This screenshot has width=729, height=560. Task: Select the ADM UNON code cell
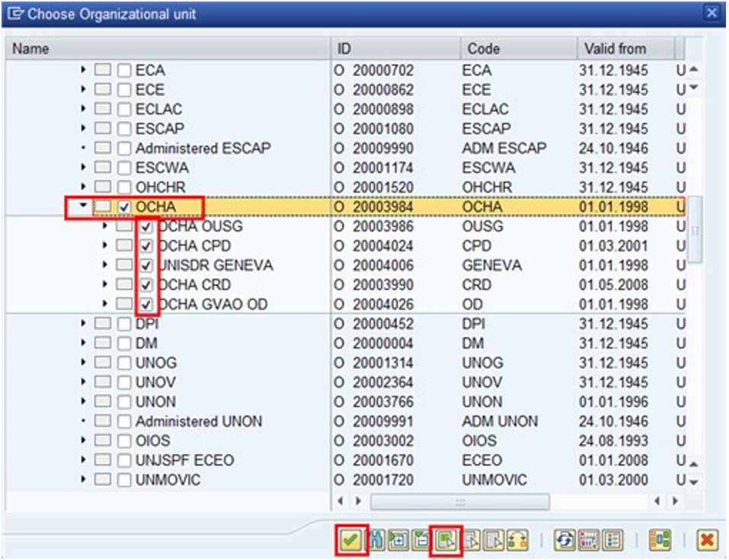500,421
